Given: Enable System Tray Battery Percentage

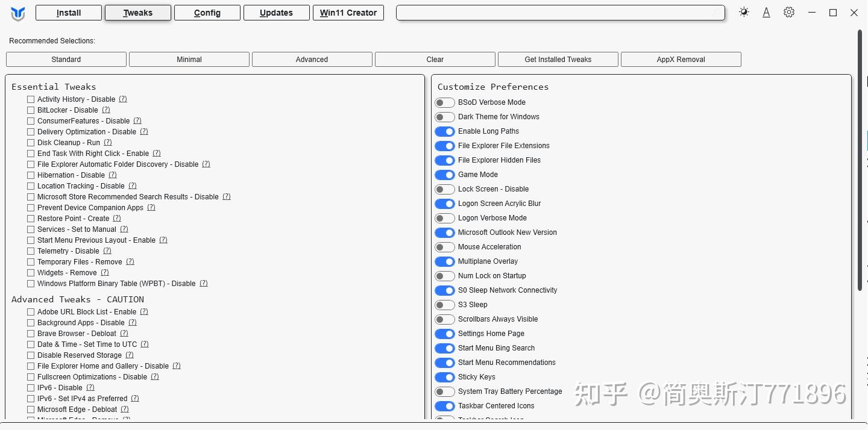Looking at the screenshot, I should (445, 391).
